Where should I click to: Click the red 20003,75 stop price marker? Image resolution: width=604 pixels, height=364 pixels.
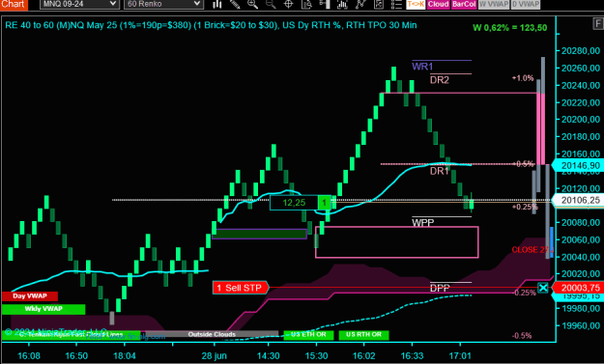578,288
